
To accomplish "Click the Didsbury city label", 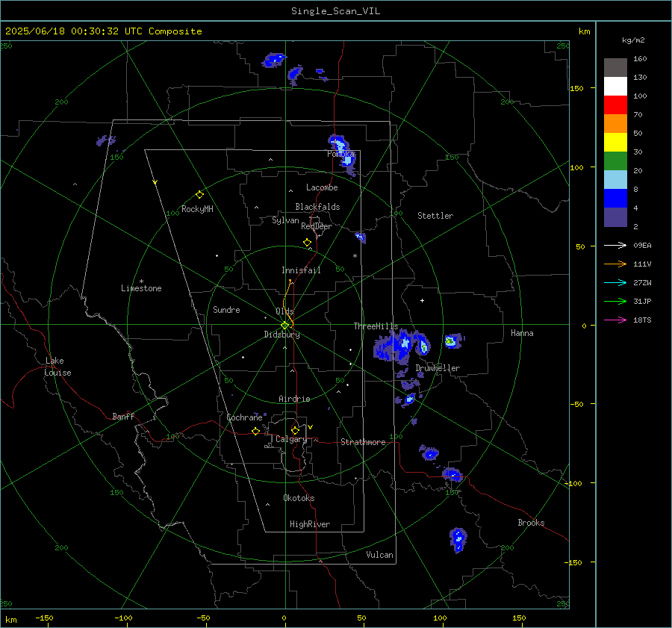I will pyautogui.click(x=281, y=335).
